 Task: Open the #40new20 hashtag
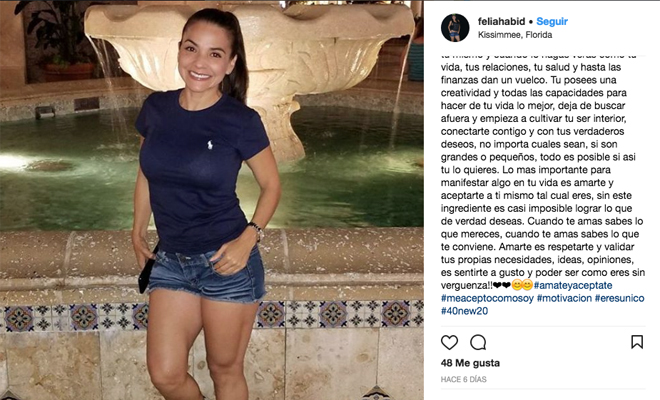point(464,311)
